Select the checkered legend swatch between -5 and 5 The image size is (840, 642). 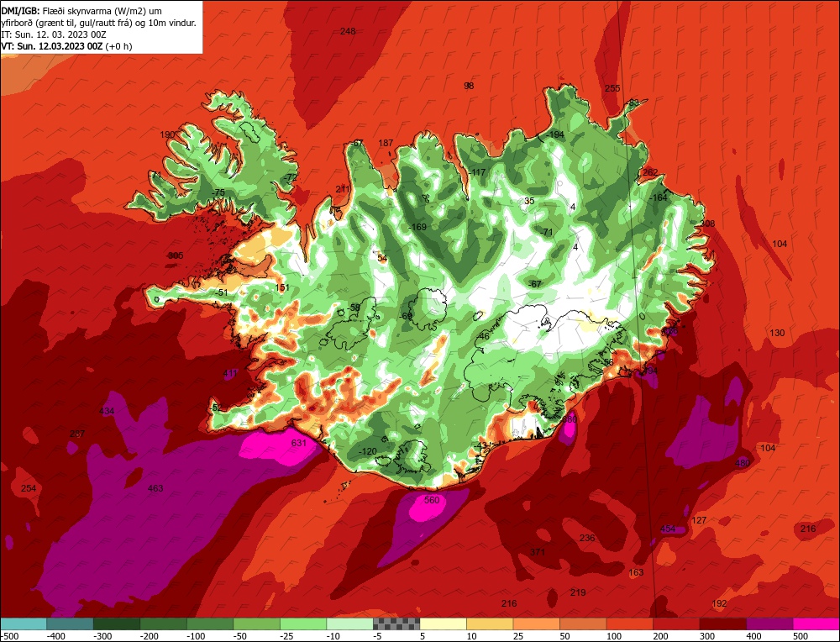[x=396, y=624]
